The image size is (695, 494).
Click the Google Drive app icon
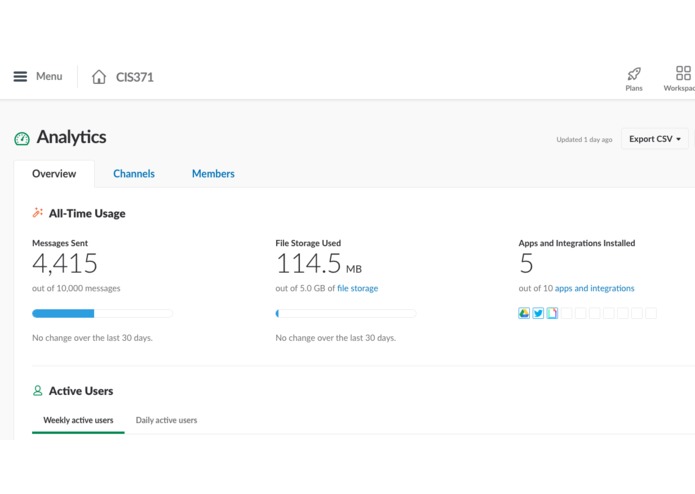point(524,313)
